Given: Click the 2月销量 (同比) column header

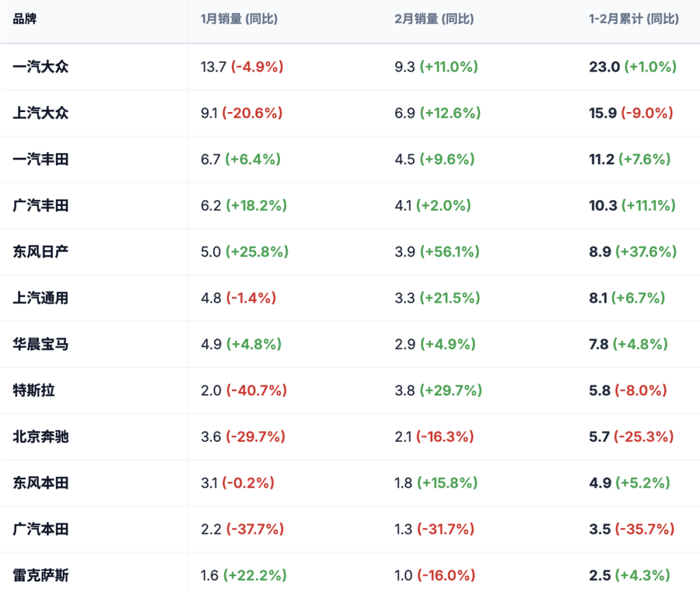Looking at the screenshot, I should click(434, 19).
